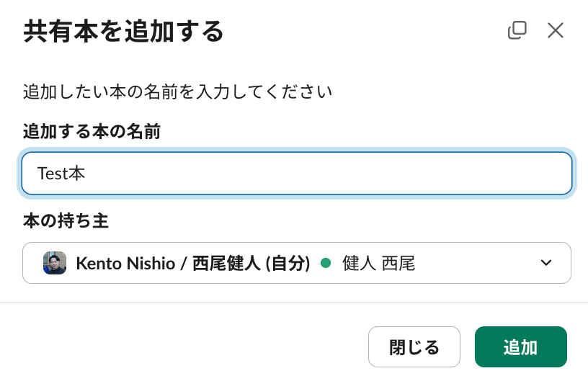Click the 共有本を追加する modal title

click(x=123, y=32)
